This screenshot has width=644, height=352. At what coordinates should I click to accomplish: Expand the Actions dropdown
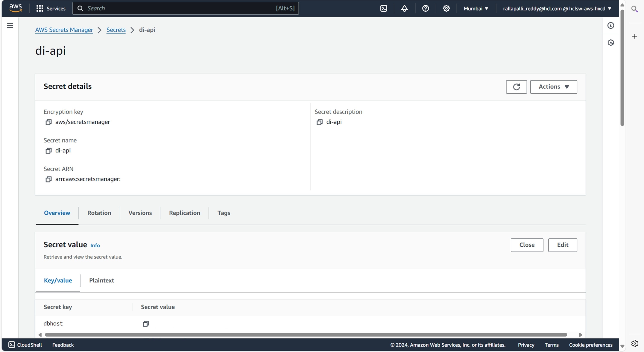[x=553, y=87]
